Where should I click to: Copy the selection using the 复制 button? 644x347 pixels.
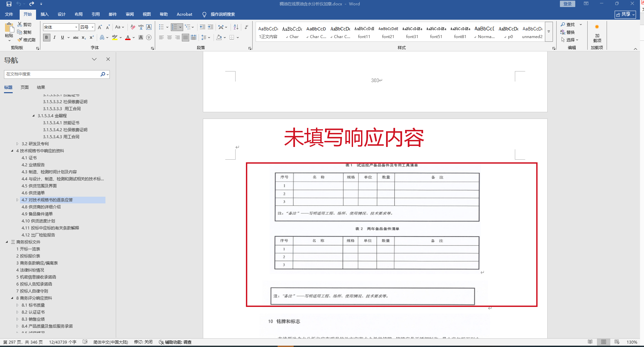pyautogui.click(x=24, y=32)
